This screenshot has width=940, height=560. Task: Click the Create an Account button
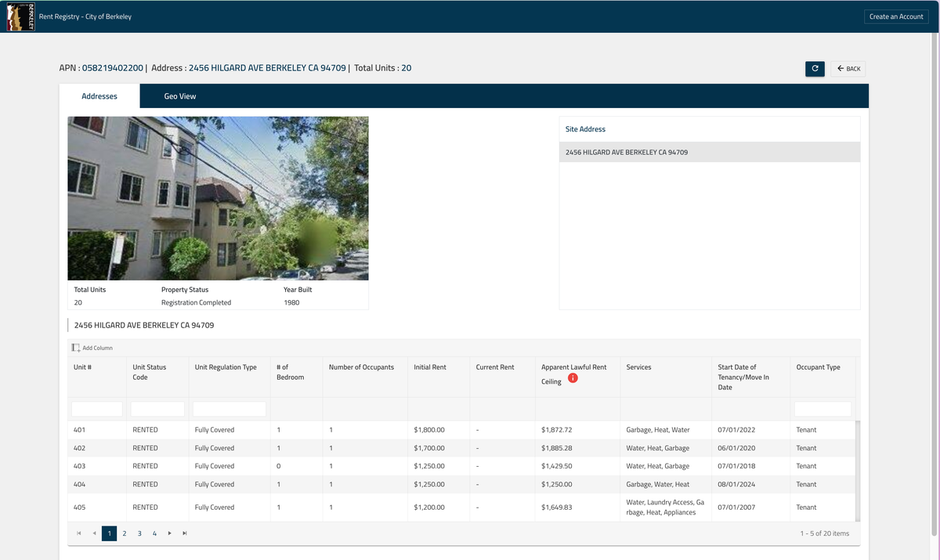pyautogui.click(x=896, y=16)
